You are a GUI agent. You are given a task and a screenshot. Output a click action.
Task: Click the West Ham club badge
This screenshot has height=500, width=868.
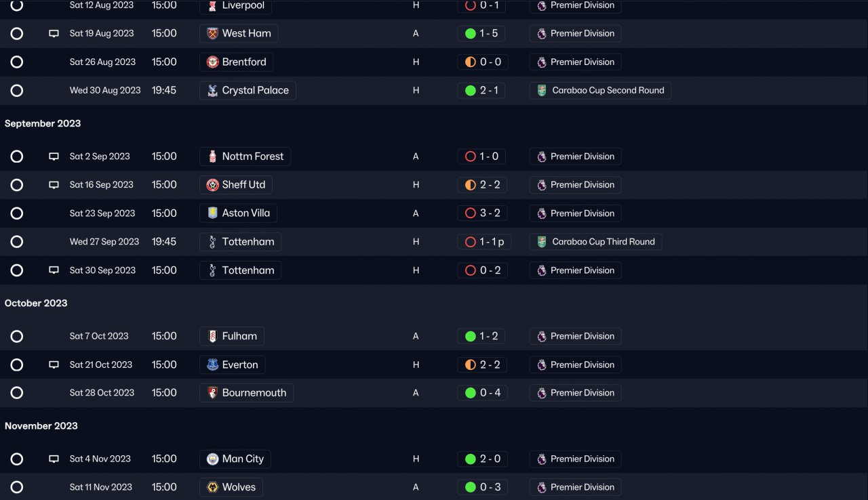point(212,33)
